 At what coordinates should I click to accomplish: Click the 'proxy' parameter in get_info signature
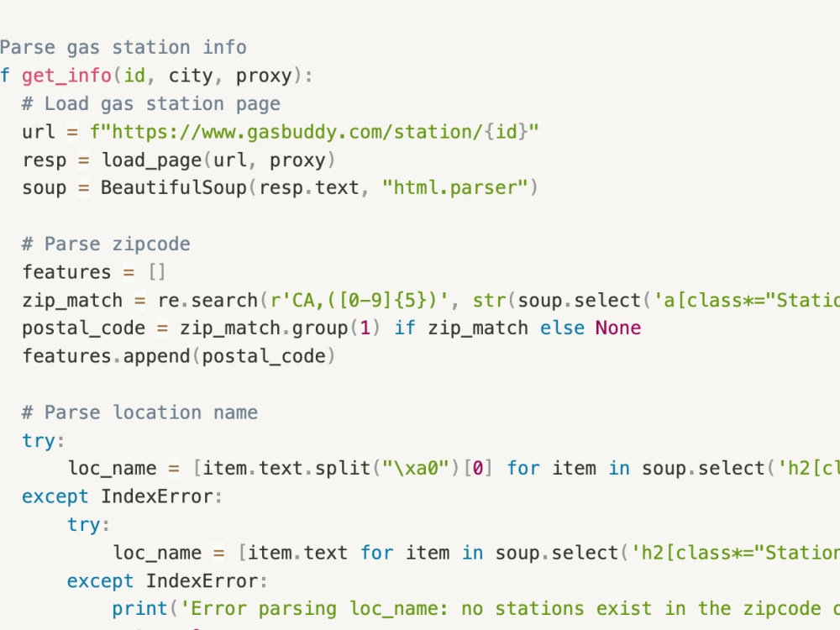pos(264,76)
